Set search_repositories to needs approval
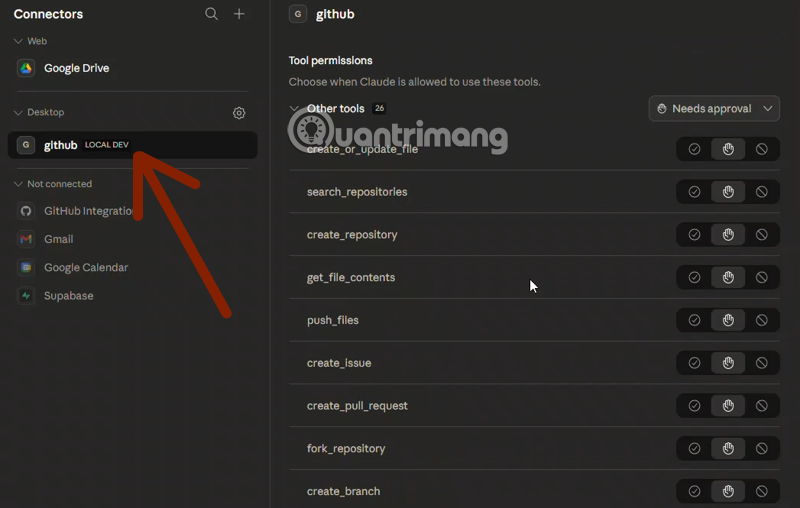This screenshot has height=508, width=800. click(x=728, y=192)
